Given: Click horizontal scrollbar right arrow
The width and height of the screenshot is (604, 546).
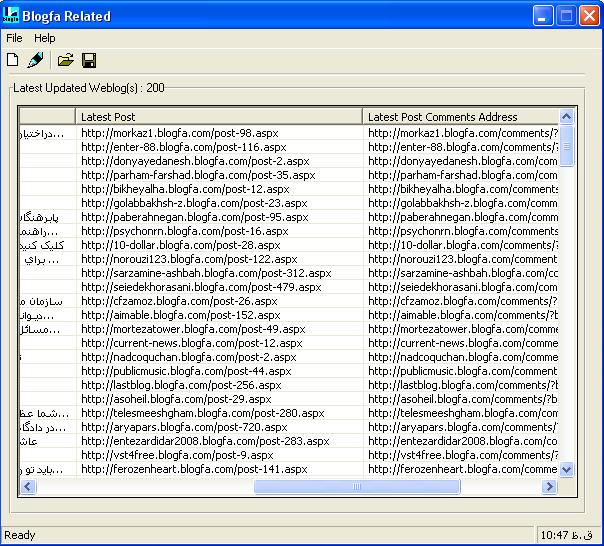Looking at the screenshot, I should tap(549, 487).
